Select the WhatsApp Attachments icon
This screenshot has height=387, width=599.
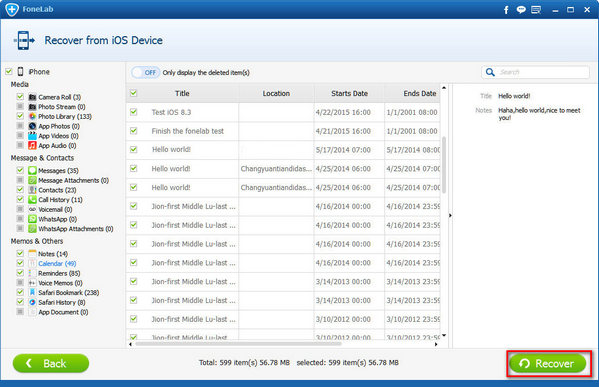pos(32,228)
